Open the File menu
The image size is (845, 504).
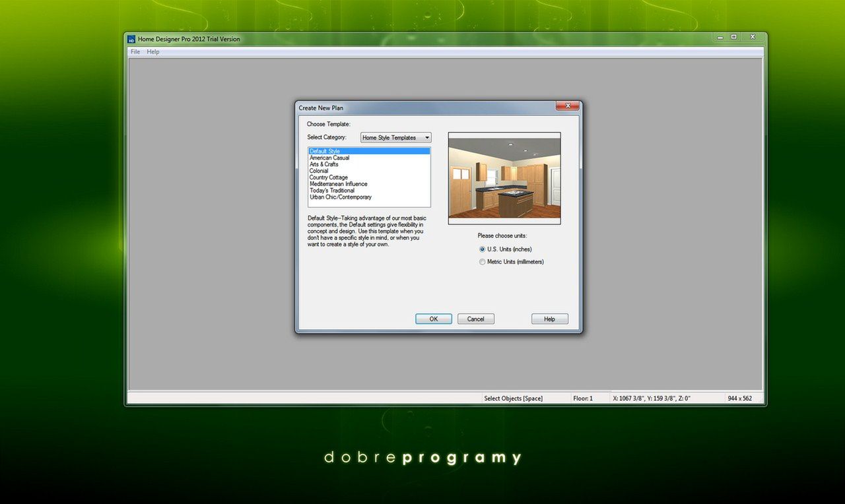click(135, 51)
